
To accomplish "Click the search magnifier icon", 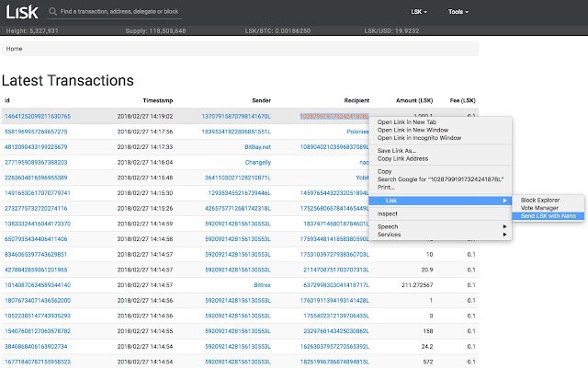I will 52,12.
